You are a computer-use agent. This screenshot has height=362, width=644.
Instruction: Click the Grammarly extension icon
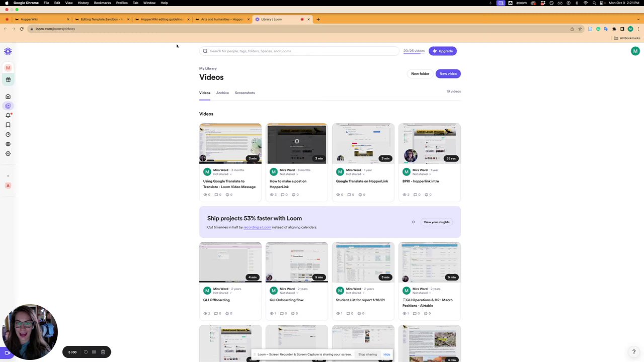pos(598,29)
